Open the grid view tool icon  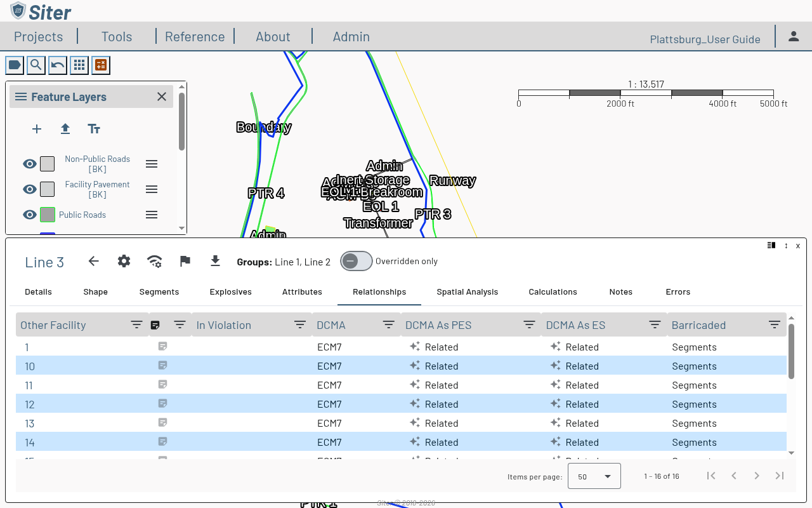point(79,65)
